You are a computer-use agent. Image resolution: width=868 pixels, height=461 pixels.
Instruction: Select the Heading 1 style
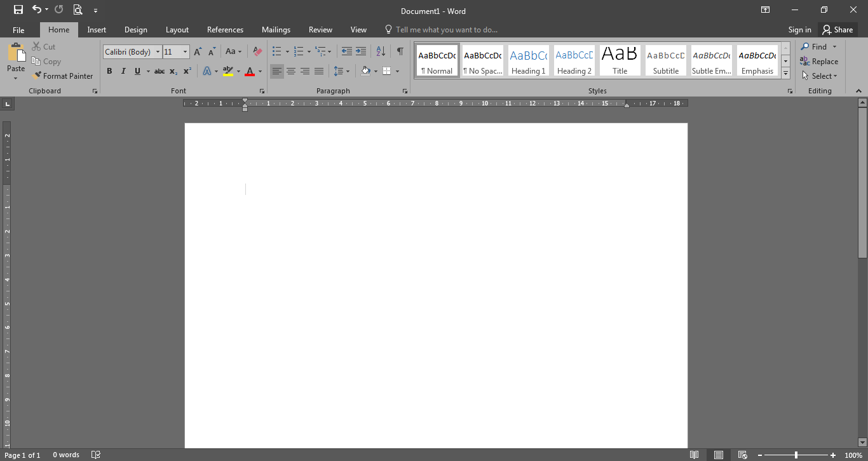click(x=528, y=60)
